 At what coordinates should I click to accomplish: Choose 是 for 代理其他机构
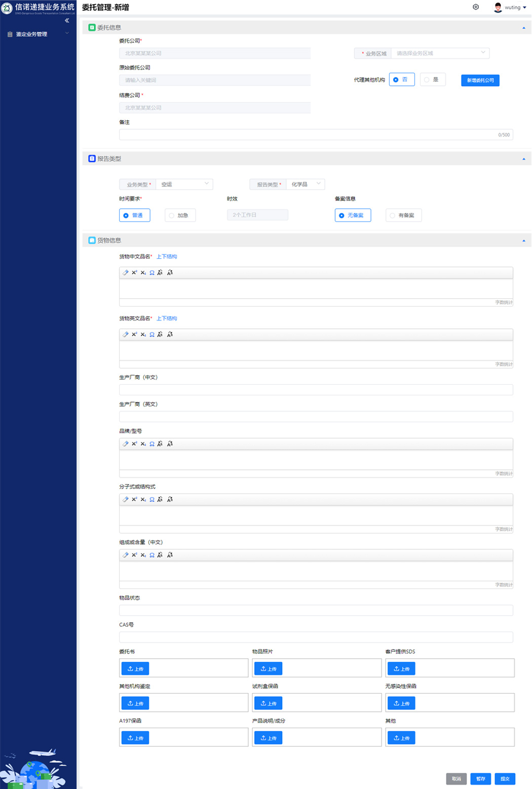[432, 80]
